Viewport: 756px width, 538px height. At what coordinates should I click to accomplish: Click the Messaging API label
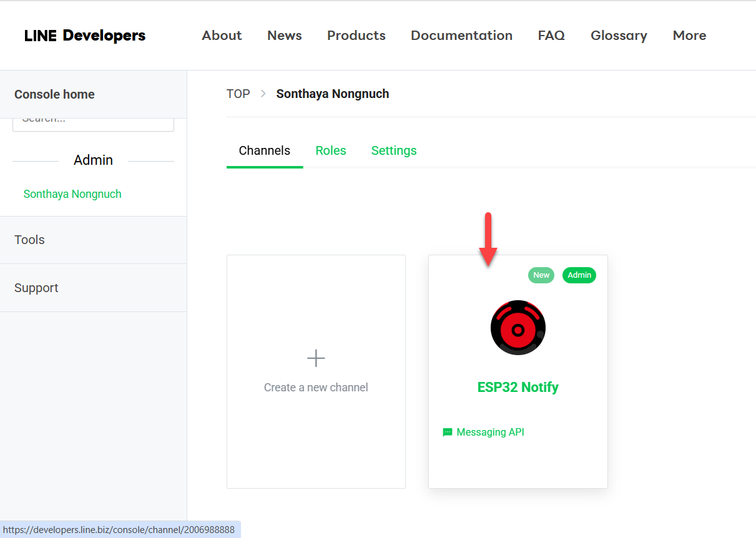pyautogui.click(x=490, y=432)
